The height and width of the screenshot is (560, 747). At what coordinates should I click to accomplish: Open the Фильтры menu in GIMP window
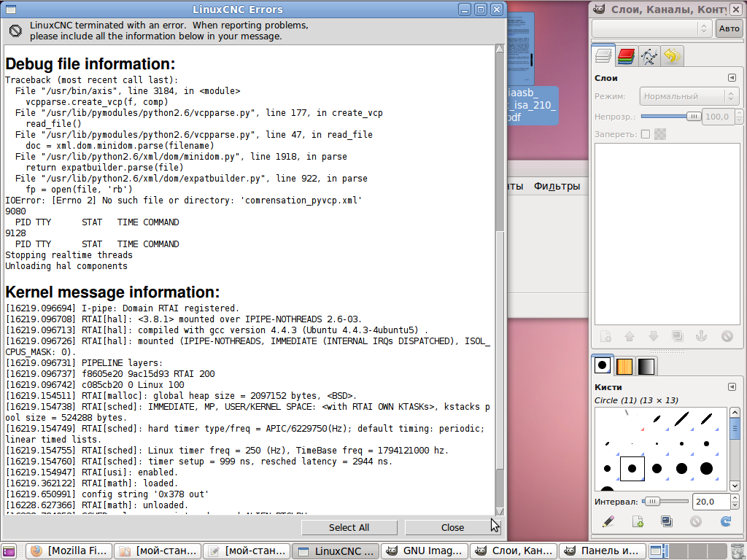pyautogui.click(x=557, y=186)
